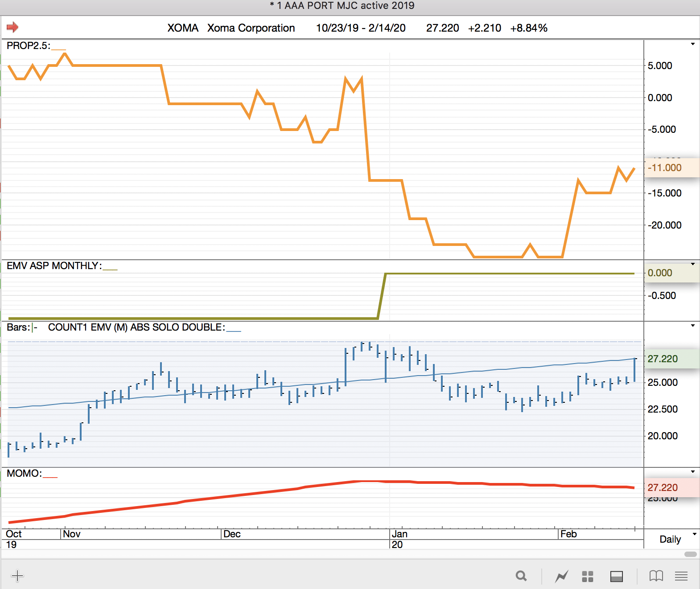This screenshot has height=589, width=700.
Task: Click the +8.84% percent change value
Action: point(529,28)
